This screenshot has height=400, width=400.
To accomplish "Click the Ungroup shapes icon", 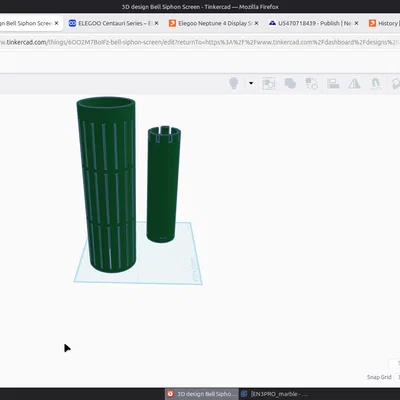I will point(311,83).
